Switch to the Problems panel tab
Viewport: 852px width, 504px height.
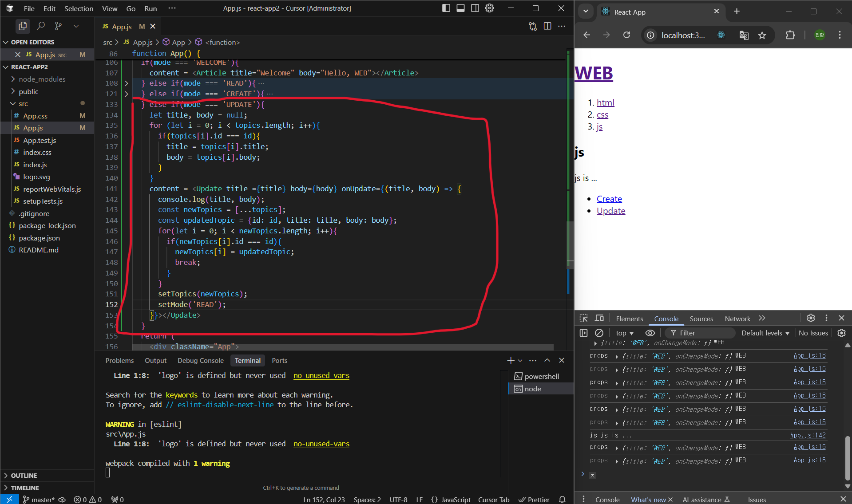[x=119, y=360]
